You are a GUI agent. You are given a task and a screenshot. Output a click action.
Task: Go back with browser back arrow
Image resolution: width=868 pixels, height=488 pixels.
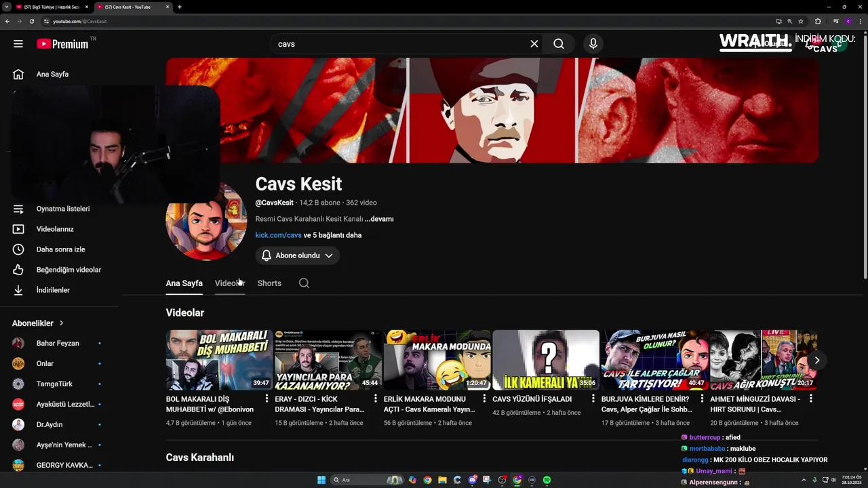[x=7, y=21]
